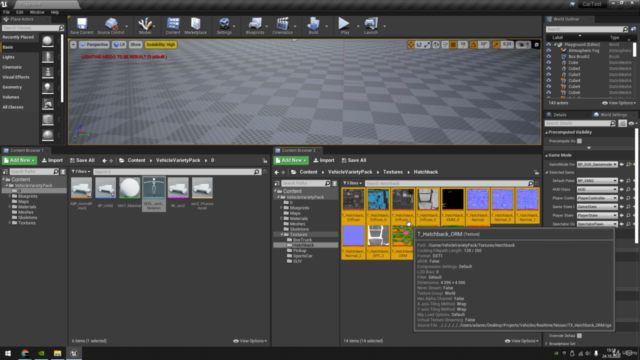Screen dimensions: 640x360
Task: Expand the Materials folder in Content Browser 1 tree
Action: [x=10, y=207]
